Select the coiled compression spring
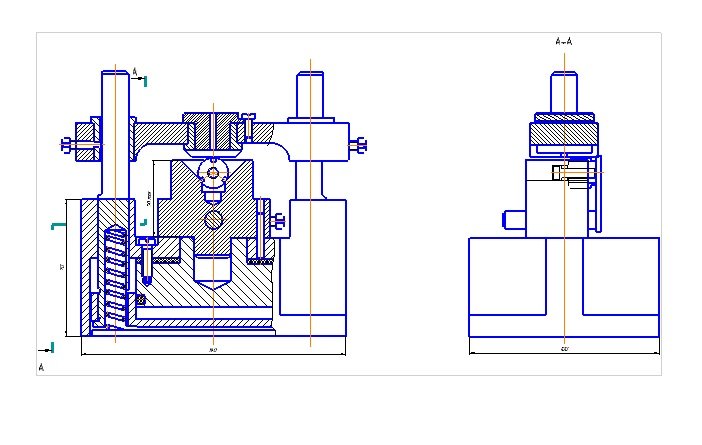The image size is (702, 445). pos(115,276)
